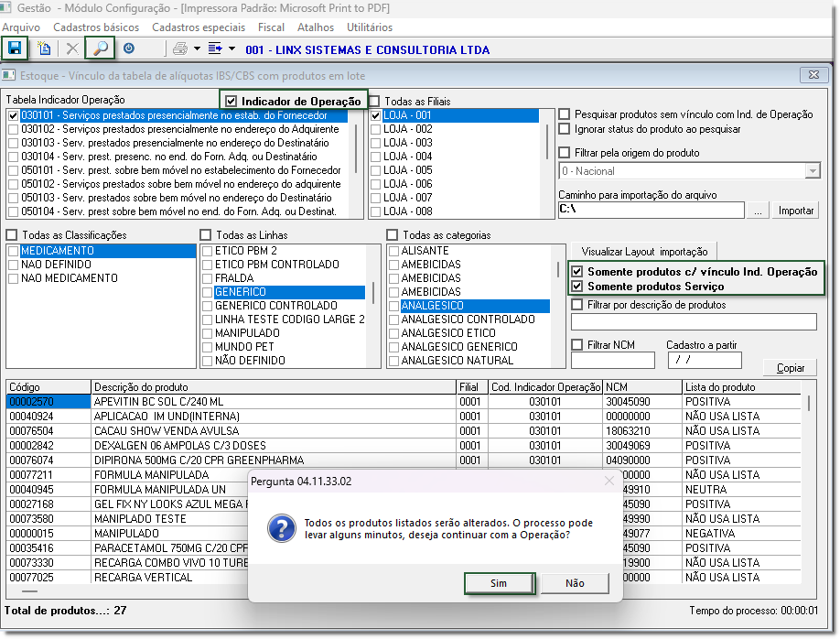
Task: Click the Caminho para importação path field
Action: coord(651,210)
